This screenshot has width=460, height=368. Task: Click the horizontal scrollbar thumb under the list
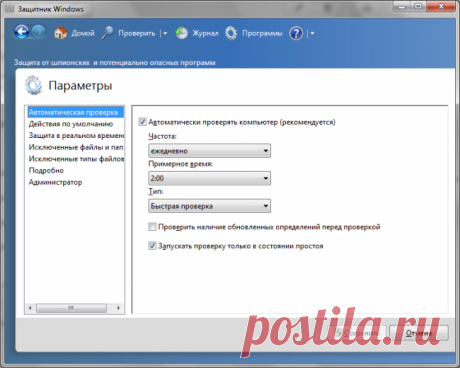[x=71, y=308]
